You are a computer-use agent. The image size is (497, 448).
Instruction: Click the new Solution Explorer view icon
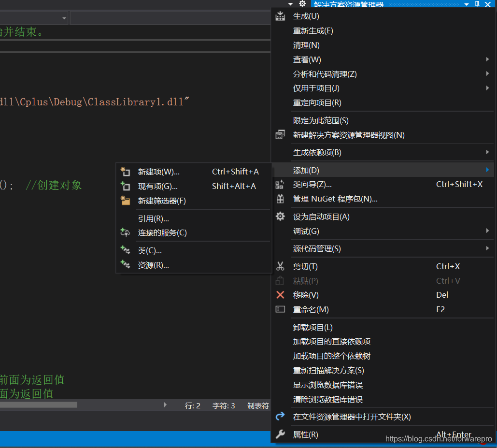(x=280, y=135)
